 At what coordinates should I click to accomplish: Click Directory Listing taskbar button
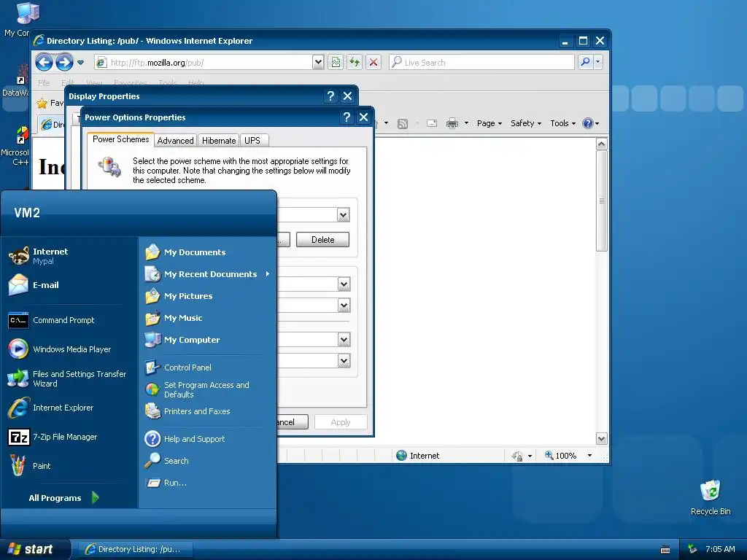(134, 549)
